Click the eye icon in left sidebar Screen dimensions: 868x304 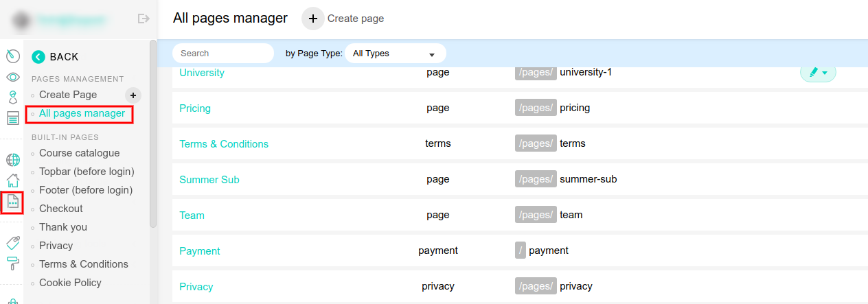(12, 77)
